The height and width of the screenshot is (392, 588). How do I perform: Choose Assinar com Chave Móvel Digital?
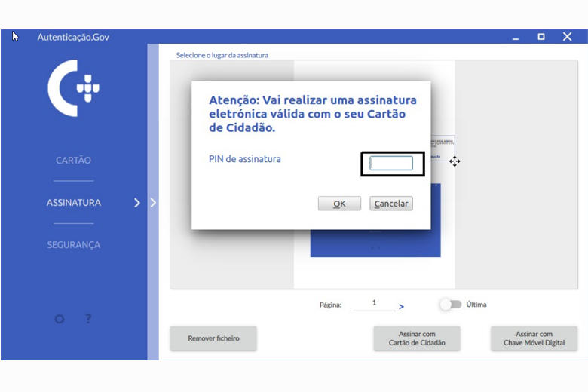(534, 338)
